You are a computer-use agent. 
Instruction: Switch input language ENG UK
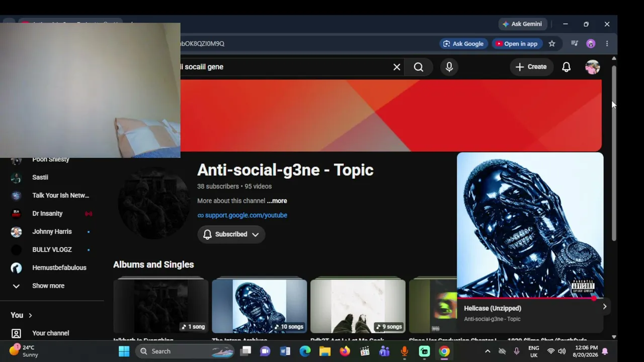pyautogui.click(x=534, y=351)
